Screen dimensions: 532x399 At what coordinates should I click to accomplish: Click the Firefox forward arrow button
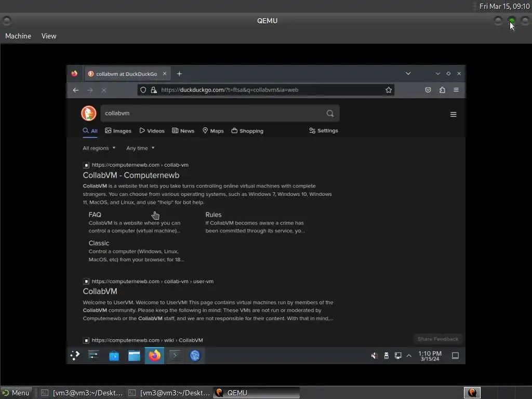[x=90, y=90]
